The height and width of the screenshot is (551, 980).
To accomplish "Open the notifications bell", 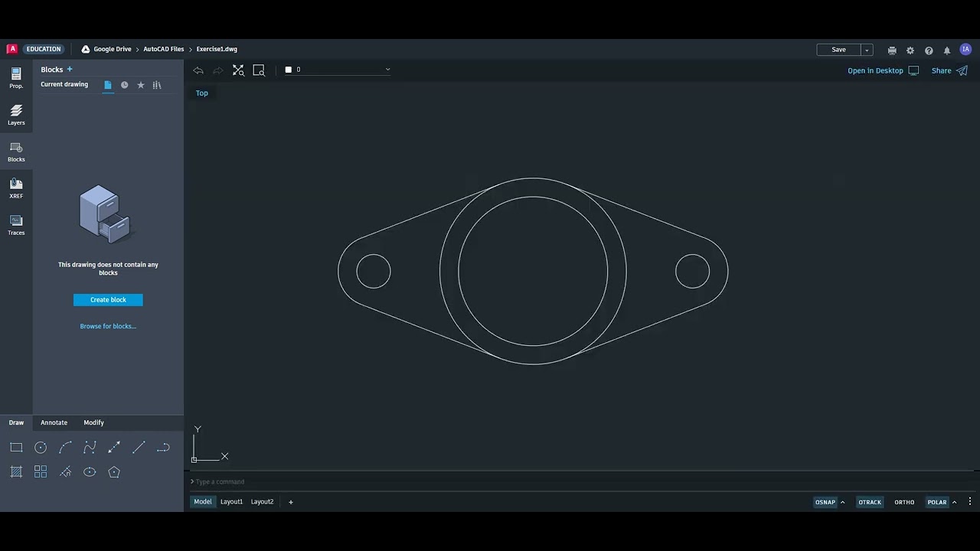I will click(x=947, y=51).
